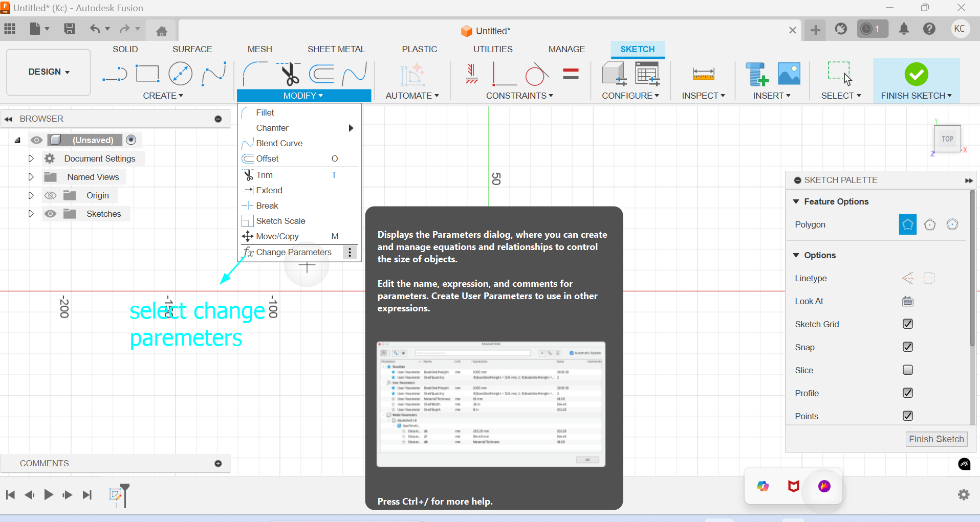Open the DESIGN workspace dropdown
The width and height of the screenshot is (980, 522).
(49, 72)
